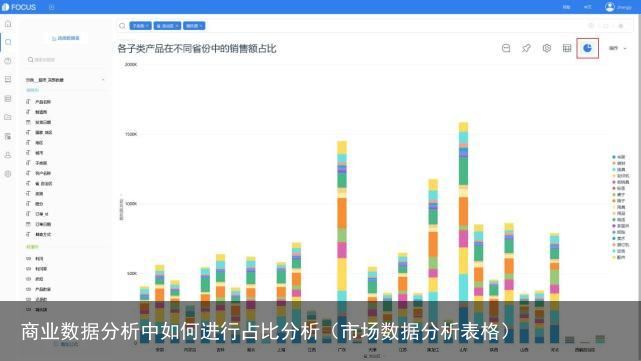
Task: Open the folder icon in left sidebar
Action: pos(8,117)
